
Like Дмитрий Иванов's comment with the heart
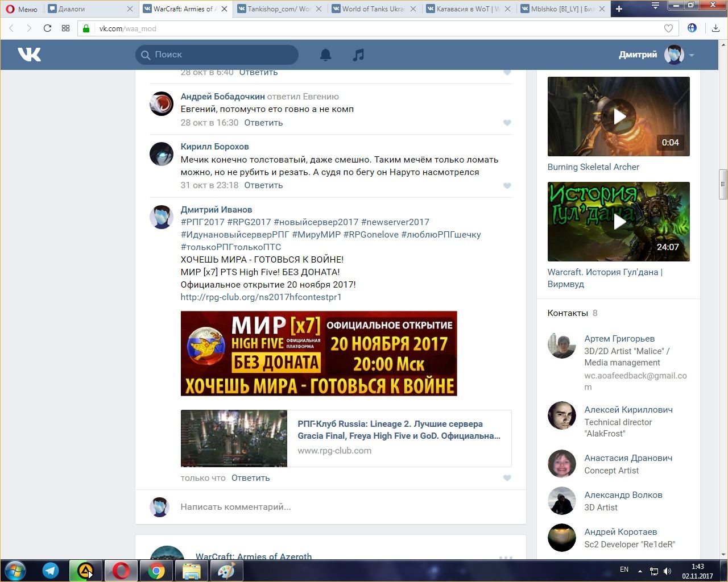[x=507, y=478]
